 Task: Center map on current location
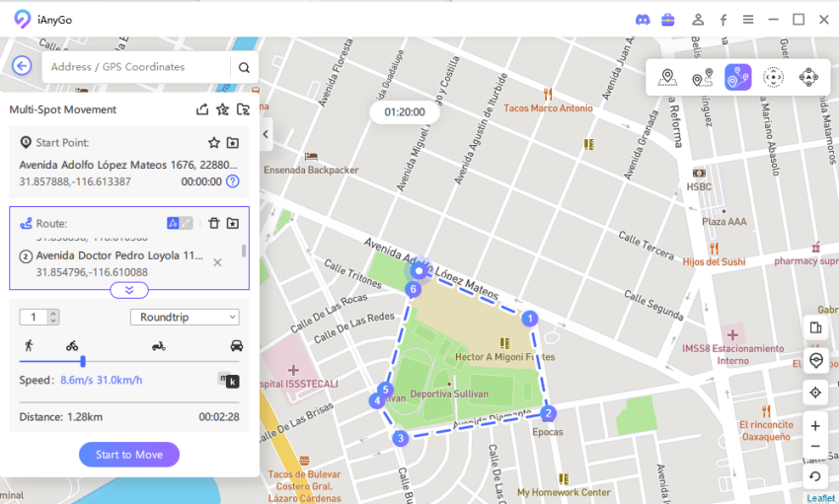(815, 392)
